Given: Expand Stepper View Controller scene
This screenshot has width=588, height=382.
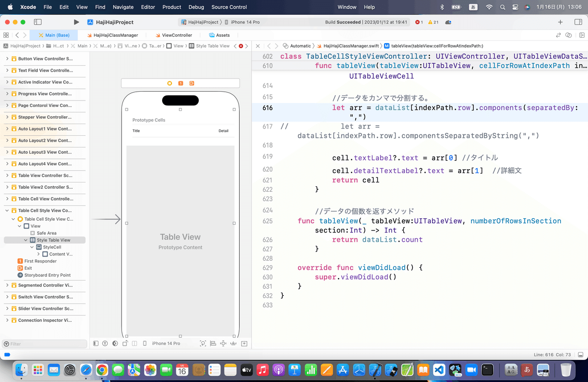Looking at the screenshot, I should pos(7,117).
